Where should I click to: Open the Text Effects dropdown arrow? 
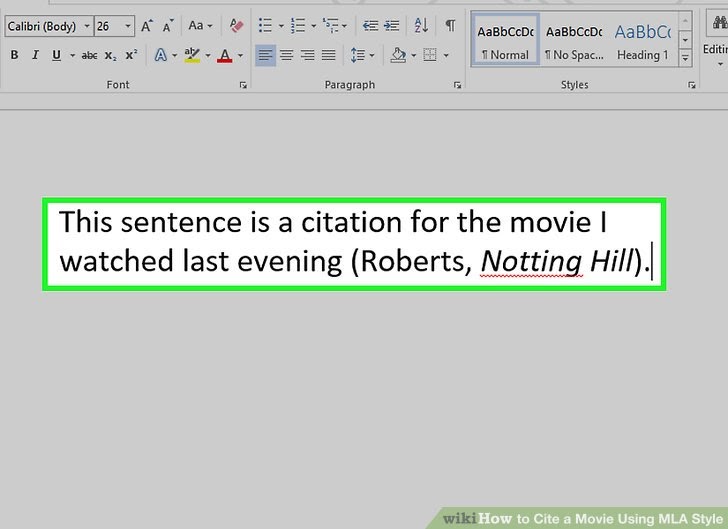(x=175, y=55)
